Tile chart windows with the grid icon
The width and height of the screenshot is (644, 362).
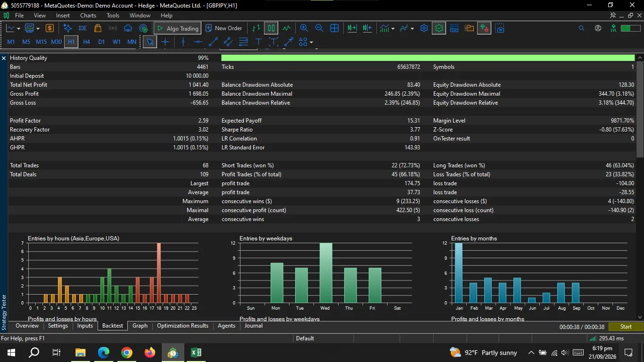(x=334, y=28)
